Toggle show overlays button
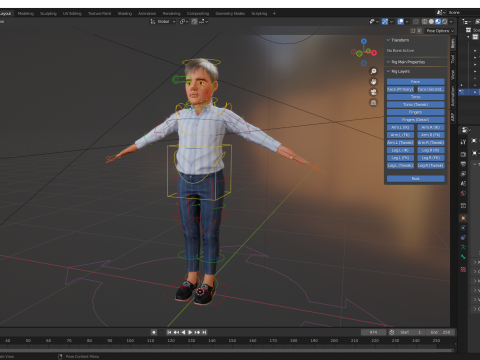This screenshot has width=480, height=360. pos(401,22)
